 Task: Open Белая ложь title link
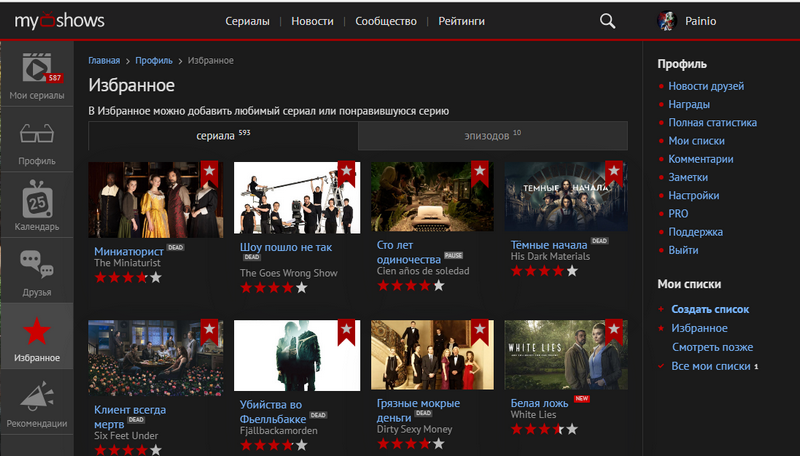tap(539, 403)
